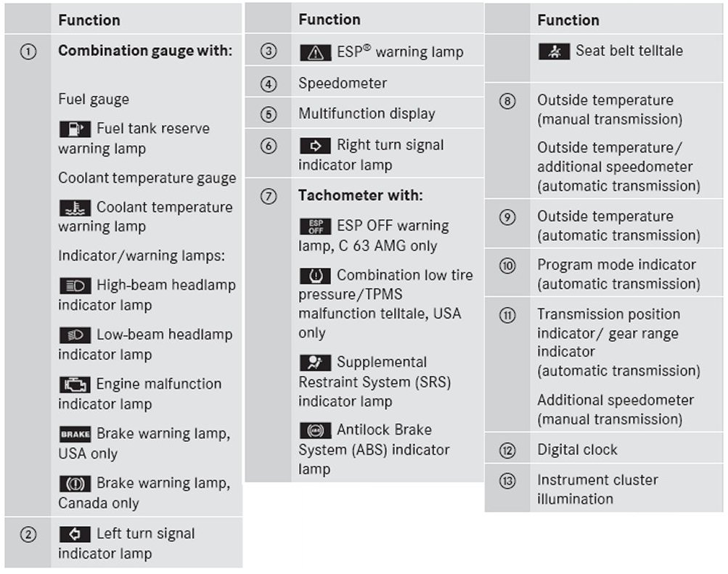
Task: Select the right turn signal arrow icon
Action: point(315,145)
